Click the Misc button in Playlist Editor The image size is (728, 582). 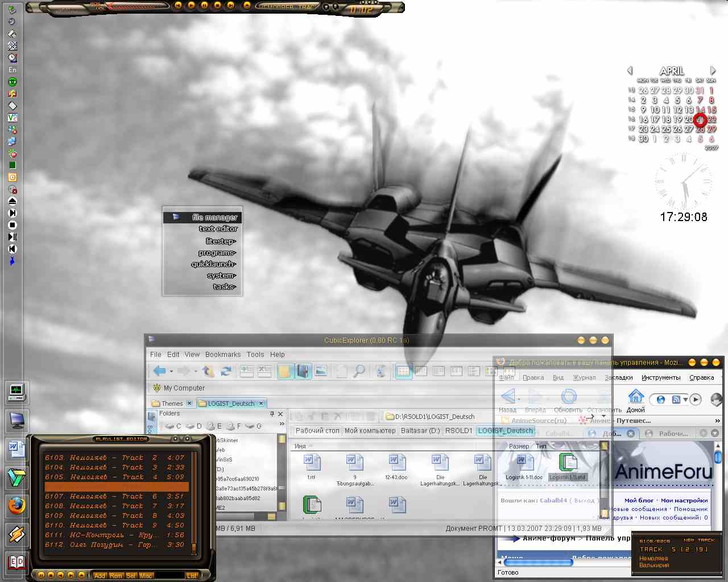point(146,576)
